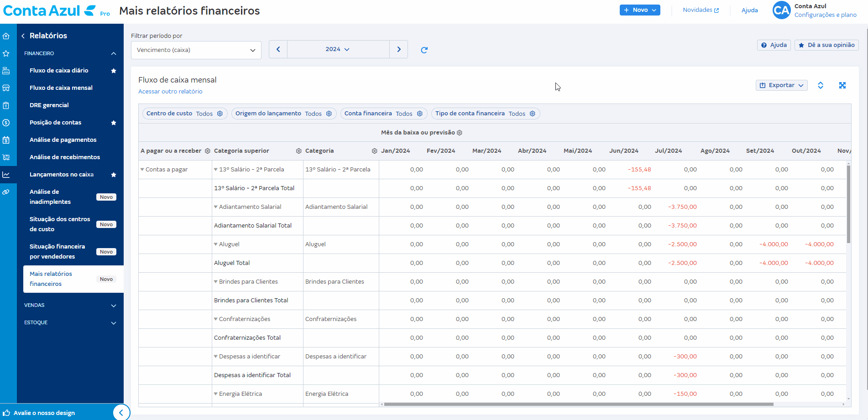Toggle favorite star for Fluxo de caixa diário
Viewport: 868px width, 420px height.
[x=114, y=71]
